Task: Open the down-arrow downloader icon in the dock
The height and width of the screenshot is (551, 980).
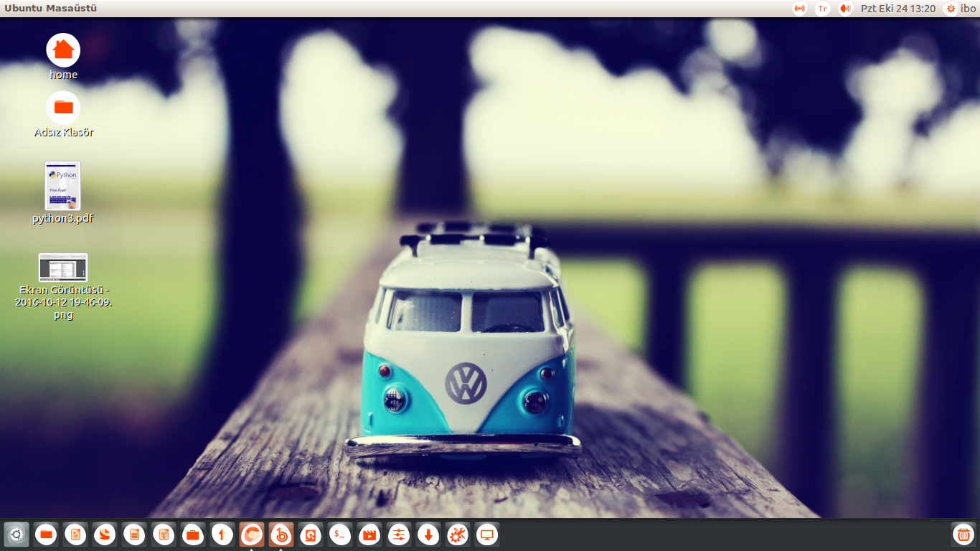Action: (x=428, y=534)
